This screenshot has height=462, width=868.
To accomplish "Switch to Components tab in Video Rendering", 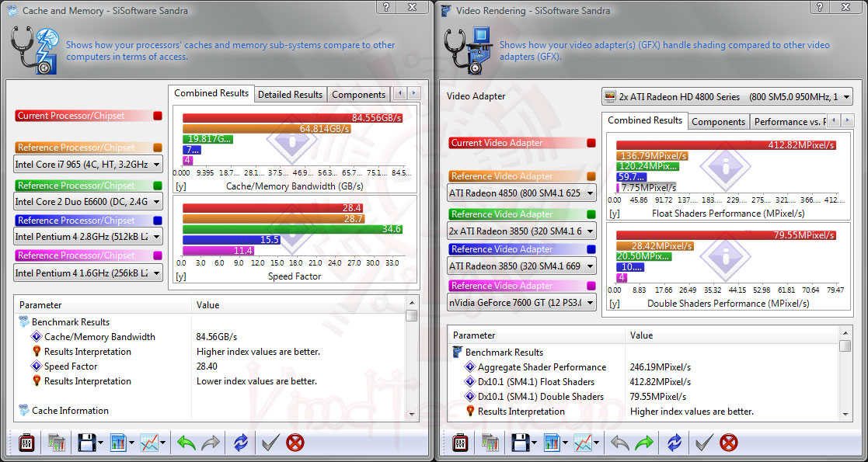I will point(719,122).
